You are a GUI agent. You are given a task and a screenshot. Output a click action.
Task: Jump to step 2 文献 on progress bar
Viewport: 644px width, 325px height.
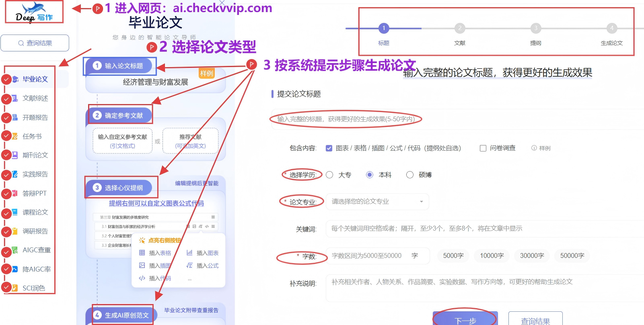click(x=459, y=28)
